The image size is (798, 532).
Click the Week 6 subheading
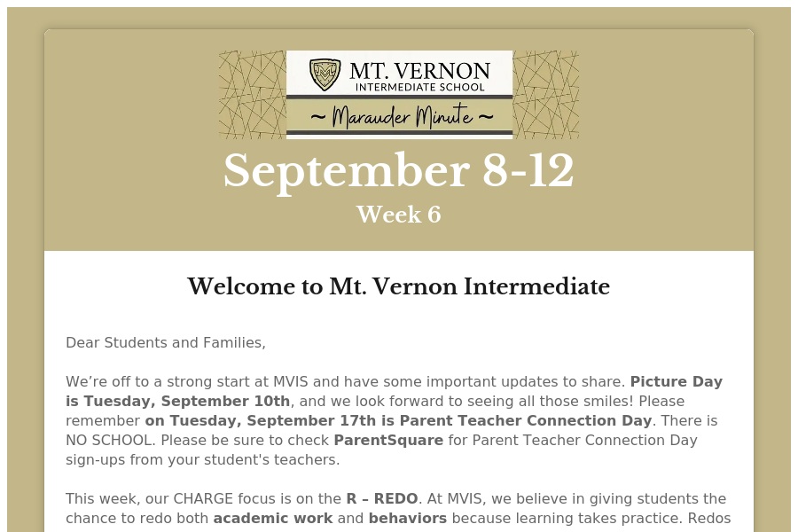tap(398, 215)
